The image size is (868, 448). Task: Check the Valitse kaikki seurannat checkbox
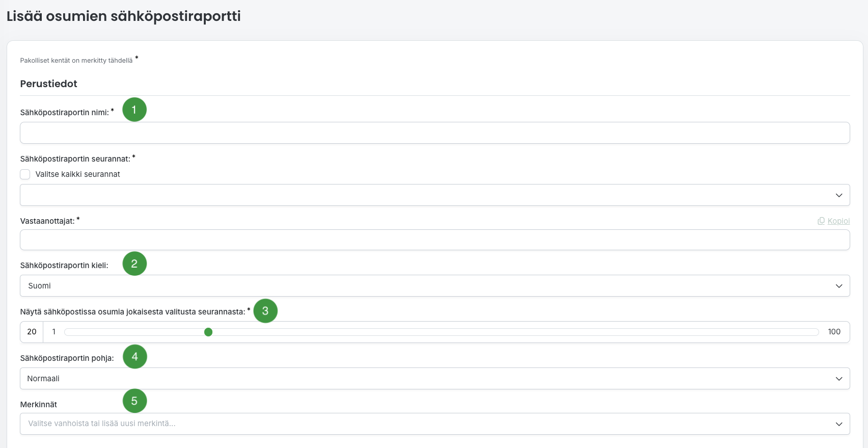[x=25, y=174]
